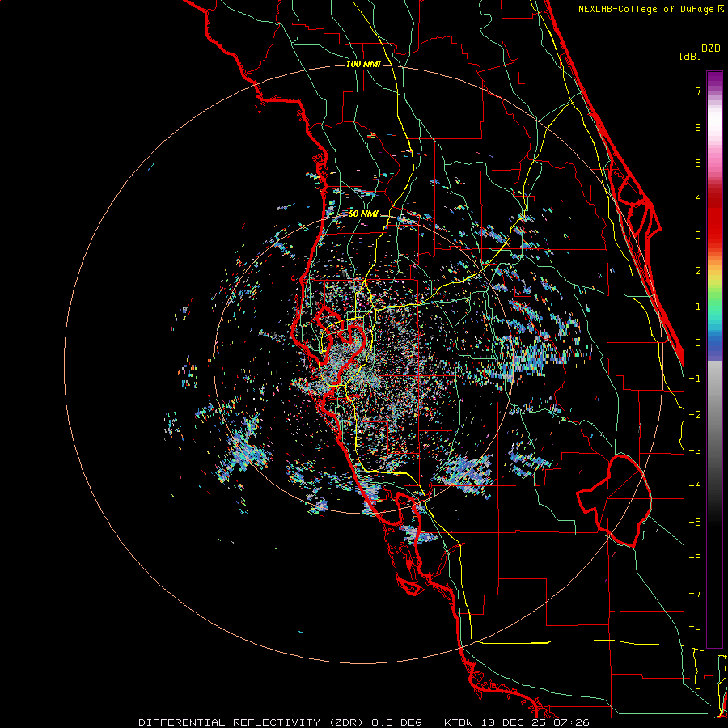The width and height of the screenshot is (728, 728).
Task: Click the [dB] unit label
Action: coord(691,56)
